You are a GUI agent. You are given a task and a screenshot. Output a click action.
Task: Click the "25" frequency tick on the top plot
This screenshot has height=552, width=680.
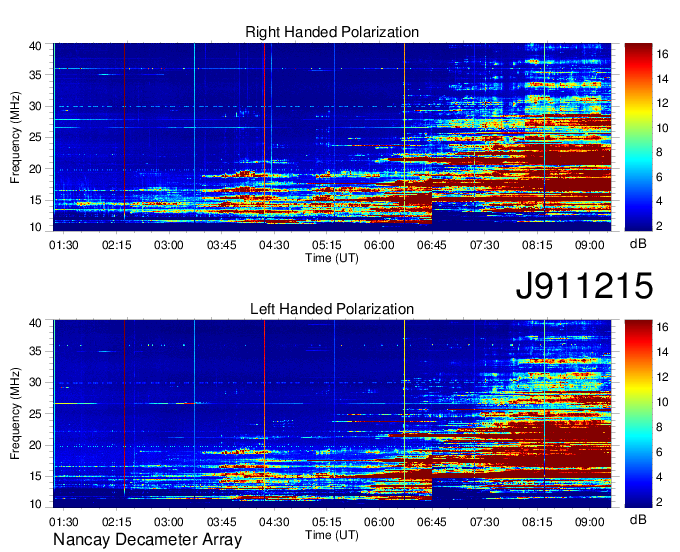coord(36,137)
